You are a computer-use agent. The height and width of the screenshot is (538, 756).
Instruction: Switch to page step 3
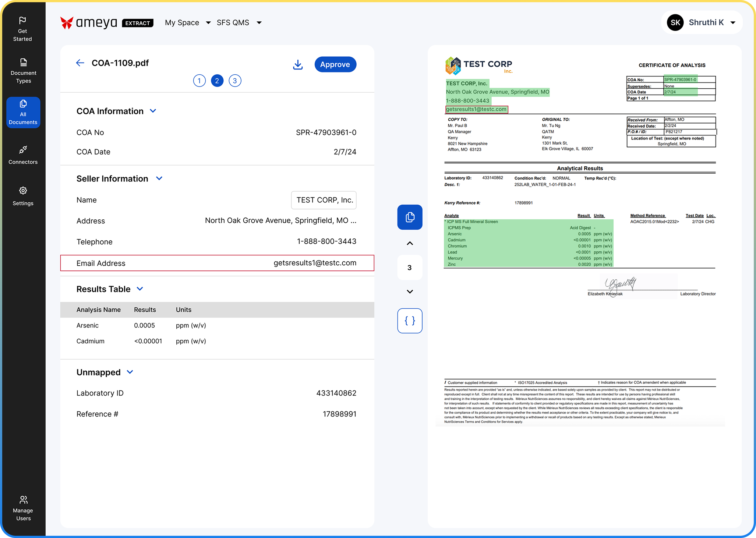[235, 81]
